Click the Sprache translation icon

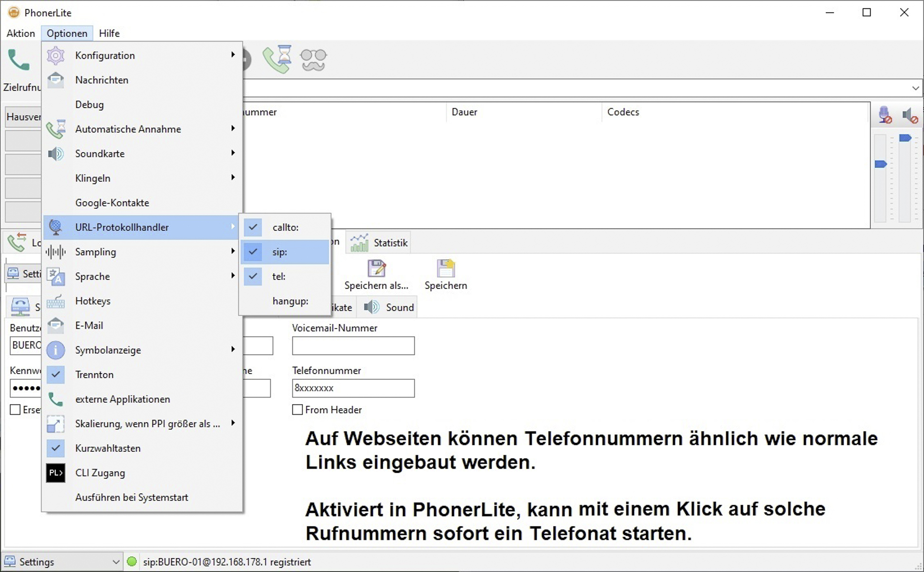point(56,276)
